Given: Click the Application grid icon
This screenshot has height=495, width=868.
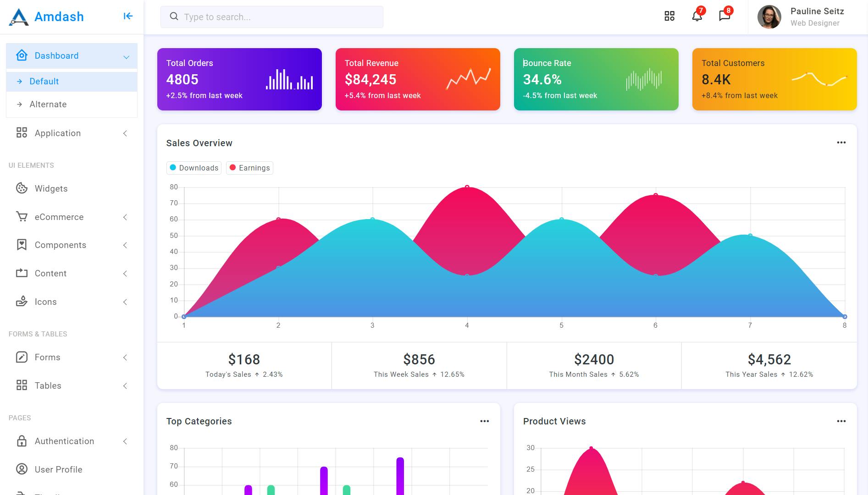Looking at the screenshot, I should pyautogui.click(x=22, y=133).
